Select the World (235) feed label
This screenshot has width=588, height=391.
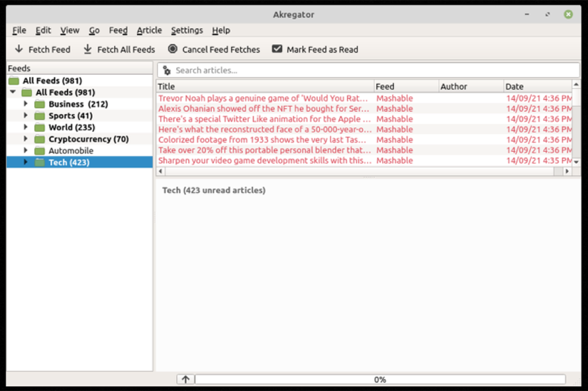tap(71, 127)
